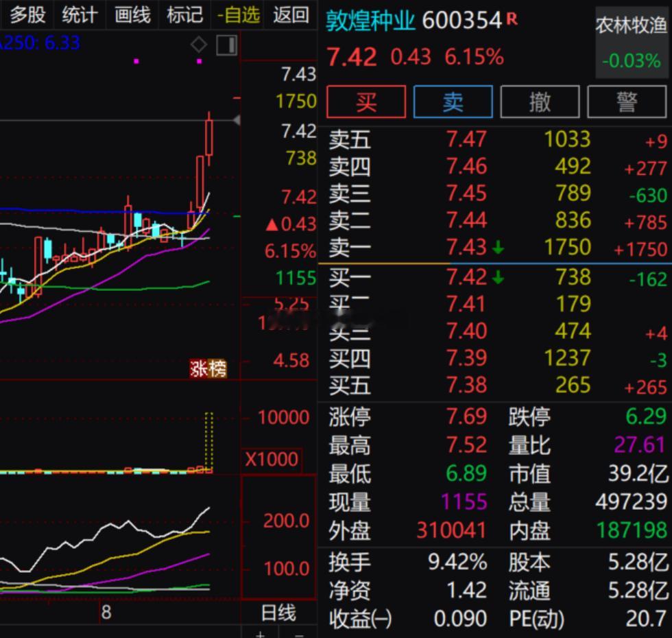Select the 画线 drawing tool menu

click(132, 15)
